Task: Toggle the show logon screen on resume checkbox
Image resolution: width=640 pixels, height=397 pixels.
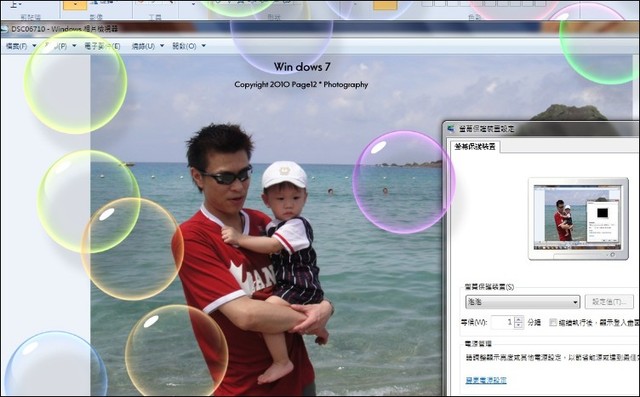Action: (x=553, y=322)
